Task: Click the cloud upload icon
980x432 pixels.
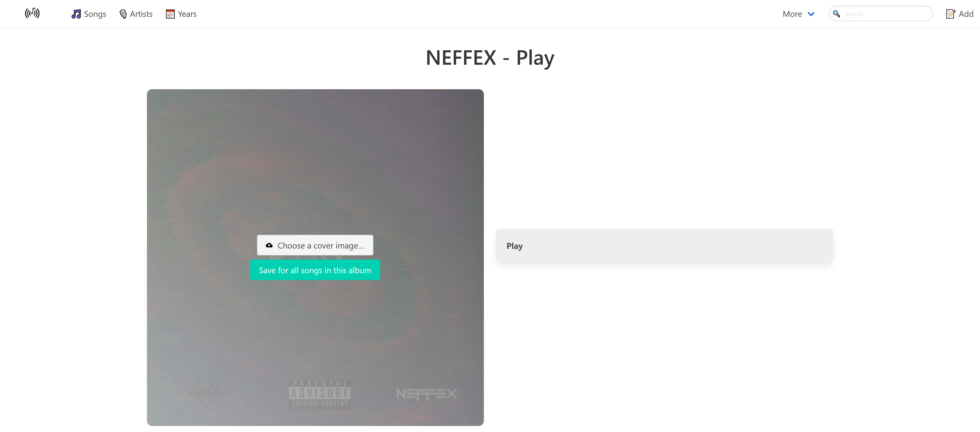Action: pos(269,245)
